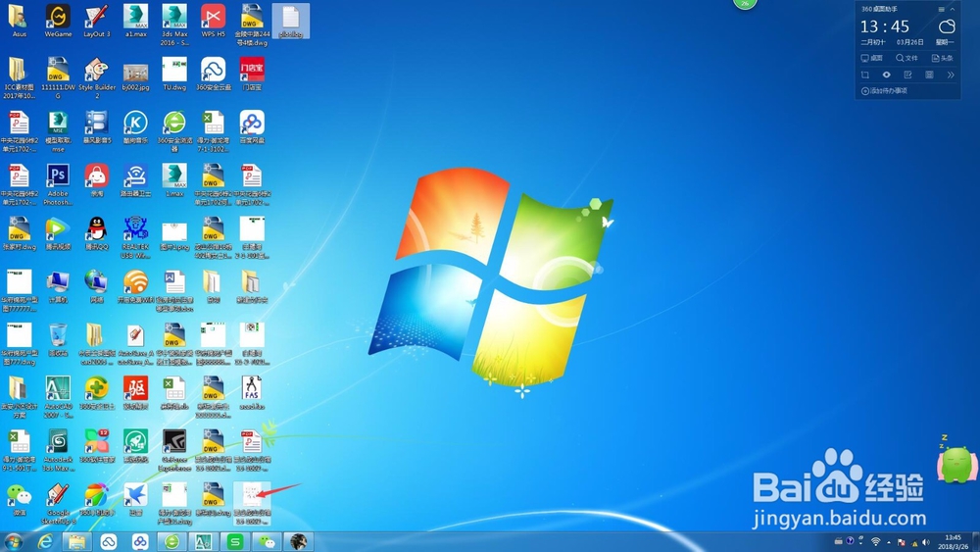
Task: Open the volume control in tray
Action: [926, 542]
